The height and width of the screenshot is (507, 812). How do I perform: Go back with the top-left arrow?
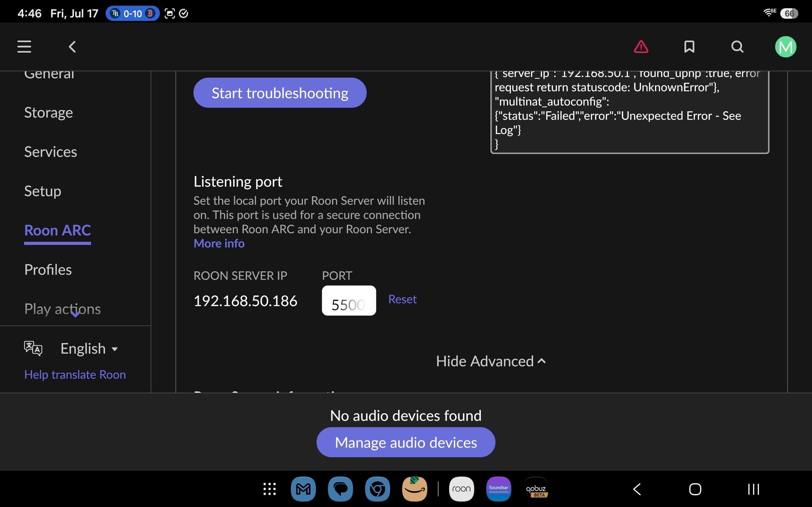click(72, 47)
